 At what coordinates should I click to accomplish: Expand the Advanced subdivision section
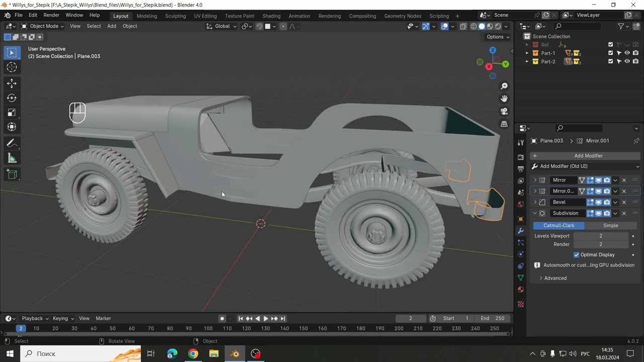pos(555,278)
